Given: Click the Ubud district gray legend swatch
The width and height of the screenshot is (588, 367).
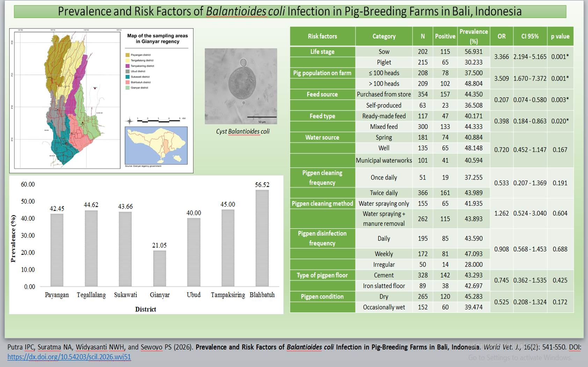Looking at the screenshot, I should coord(127,71).
